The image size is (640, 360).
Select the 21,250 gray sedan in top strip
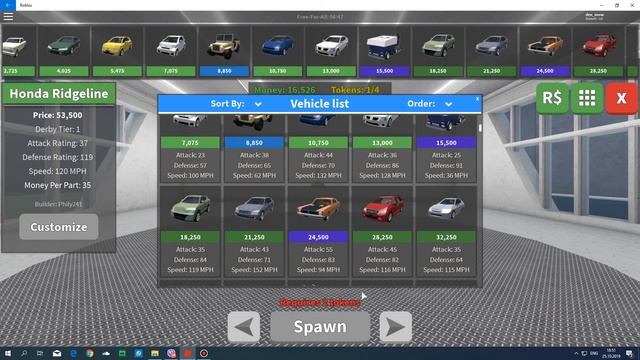tap(491, 51)
